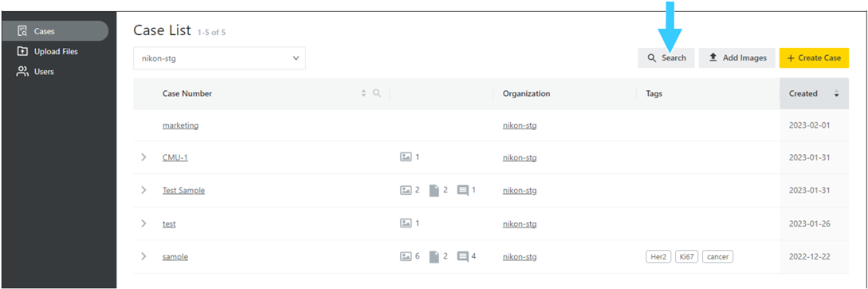Image resolution: width=868 pixels, height=289 pixels.
Task: Click the comment icon in sample row
Action: [463, 257]
